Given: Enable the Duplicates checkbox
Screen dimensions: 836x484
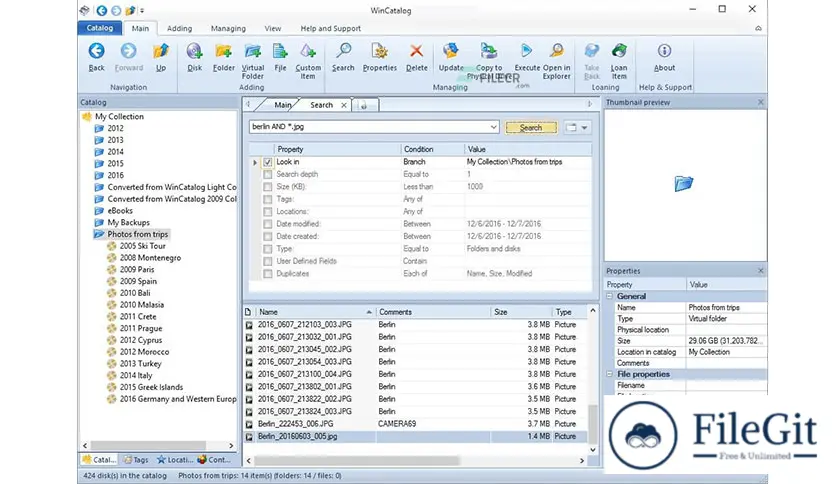Looking at the screenshot, I should (x=268, y=273).
